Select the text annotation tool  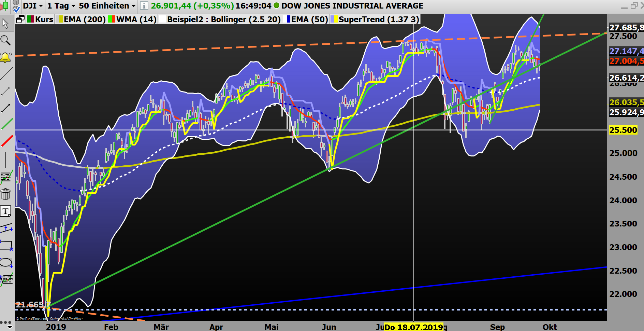[5, 211]
